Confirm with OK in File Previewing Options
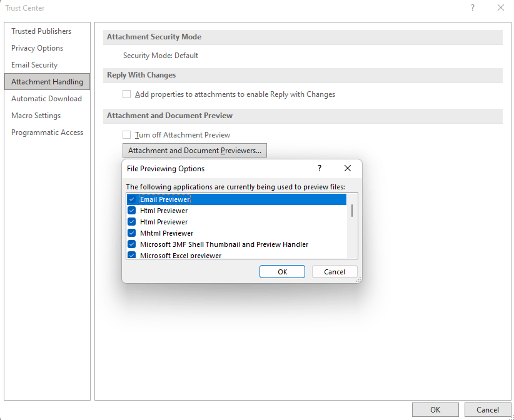The height and width of the screenshot is (420, 514). coord(282,271)
